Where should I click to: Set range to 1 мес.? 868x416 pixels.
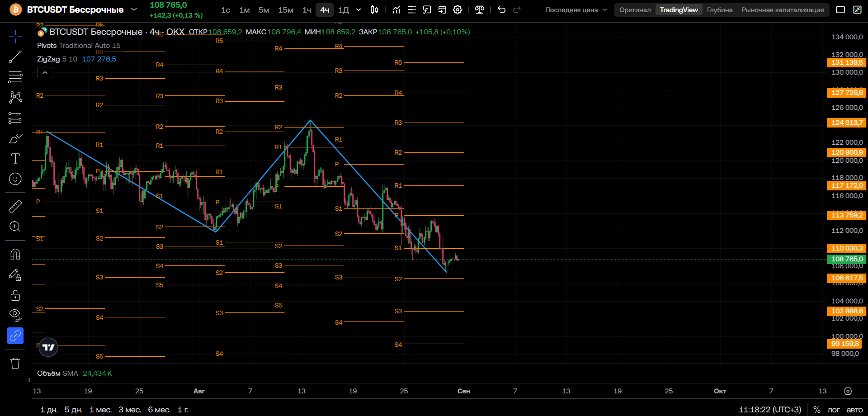pyautogui.click(x=100, y=410)
